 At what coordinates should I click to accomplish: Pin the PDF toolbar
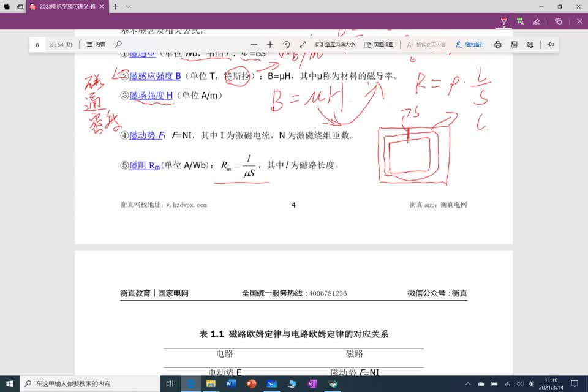[551, 44]
